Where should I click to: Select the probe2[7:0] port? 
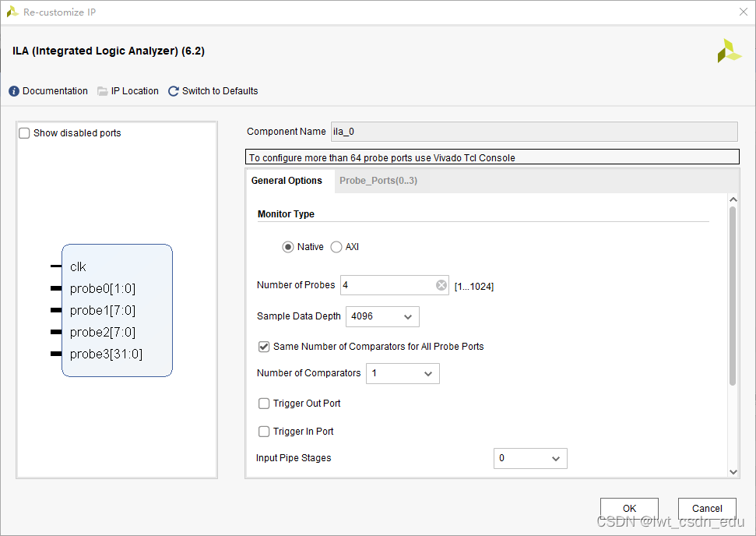[x=103, y=332]
